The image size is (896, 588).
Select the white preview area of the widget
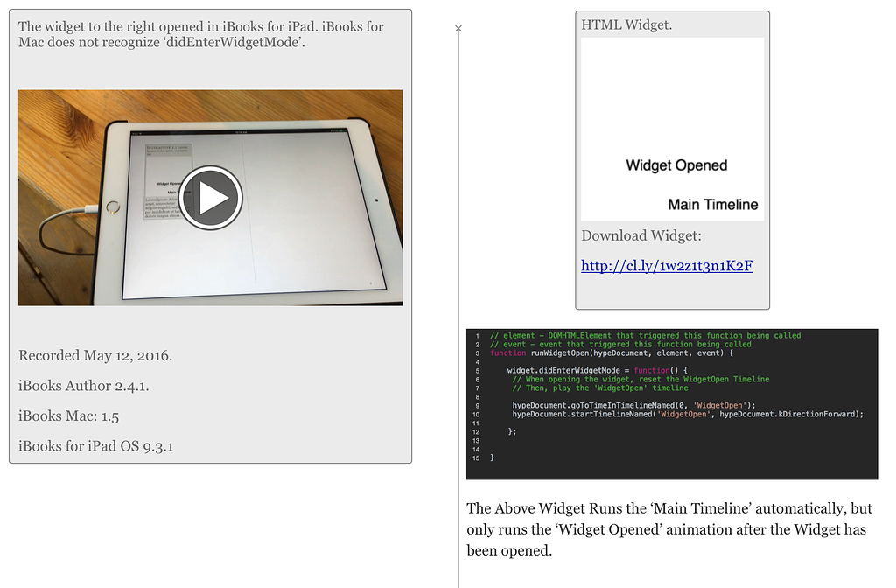pos(672,96)
